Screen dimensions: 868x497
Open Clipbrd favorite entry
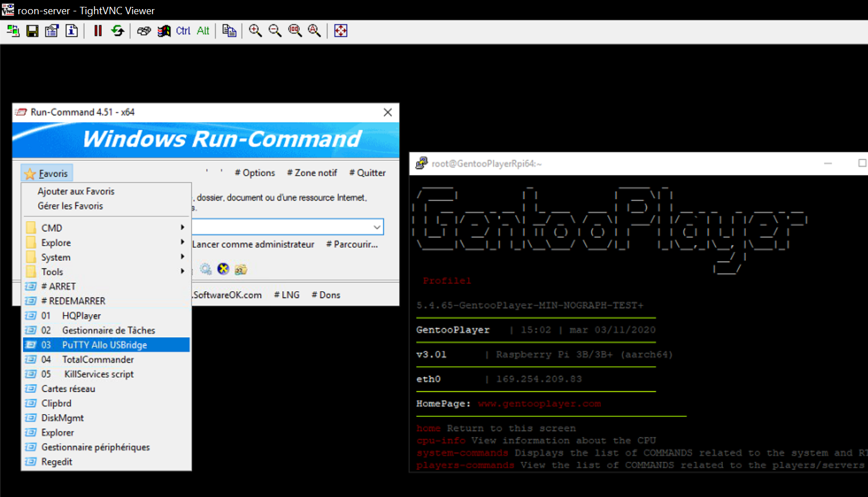(x=106, y=403)
